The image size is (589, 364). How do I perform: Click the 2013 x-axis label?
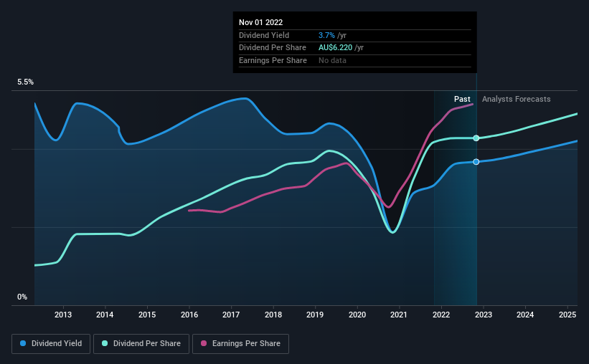coord(62,315)
